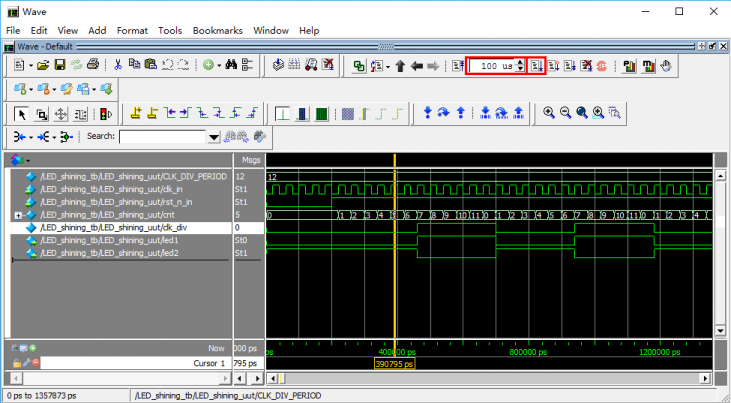Click the 100 us run length field
The height and width of the screenshot is (403, 731).
coord(491,66)
